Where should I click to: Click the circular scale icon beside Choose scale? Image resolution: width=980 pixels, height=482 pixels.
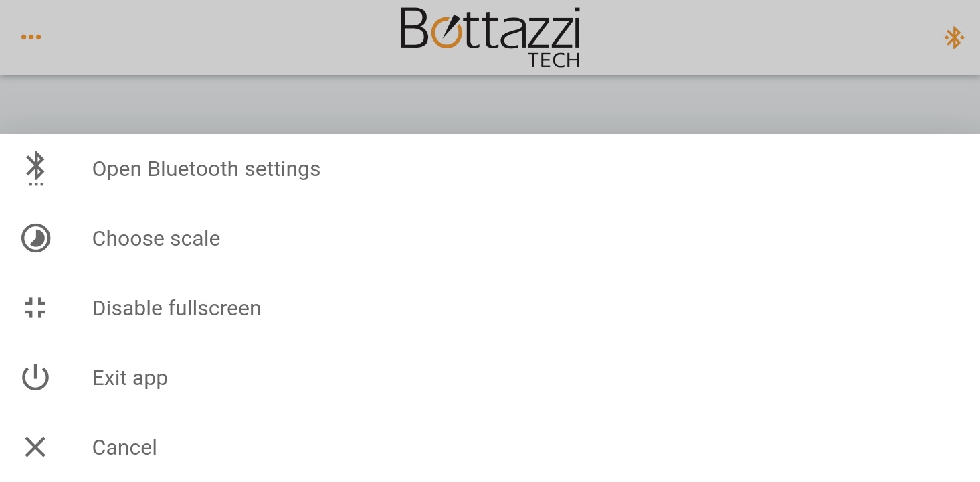35,238
